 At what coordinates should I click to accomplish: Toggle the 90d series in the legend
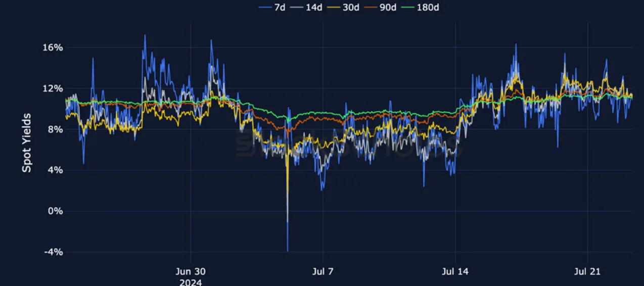[x=381, y=7]
